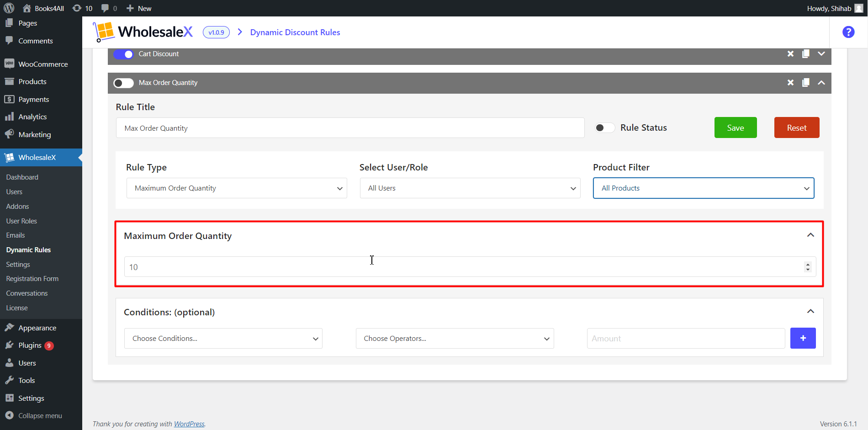
Task: Open the 10 pending updates icon
Action: pos(83,8)
